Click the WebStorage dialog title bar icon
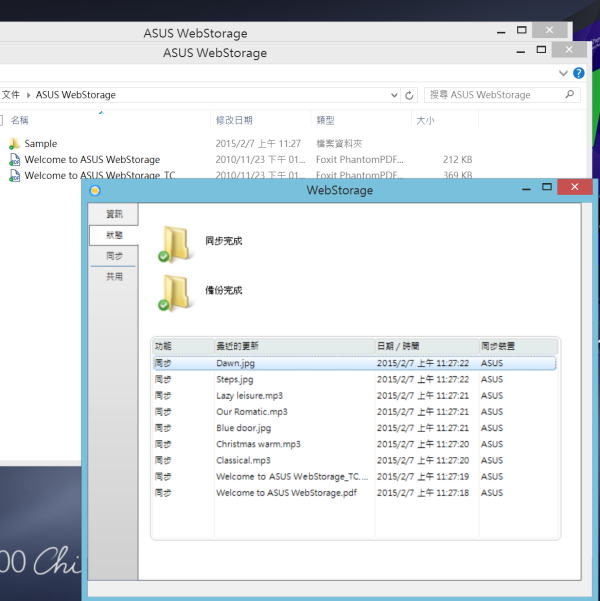The width and height of the screenshot is (600, 601). click(95, 190)
